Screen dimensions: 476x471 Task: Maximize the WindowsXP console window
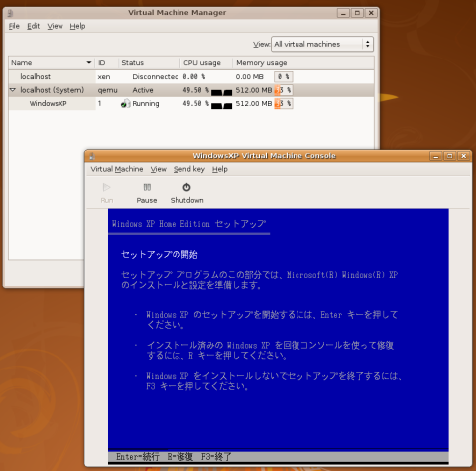(450, 156)
